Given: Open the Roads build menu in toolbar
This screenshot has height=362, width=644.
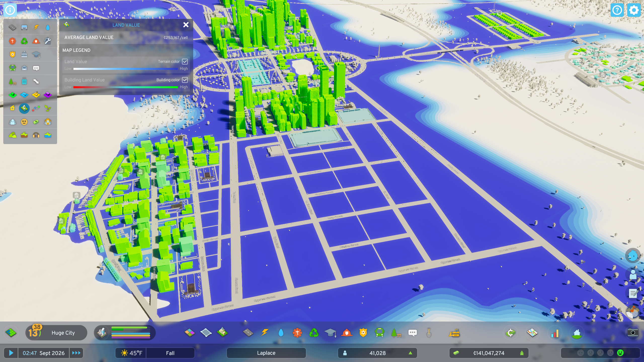Looking at the screenshot, I should [x=248, y=333].
